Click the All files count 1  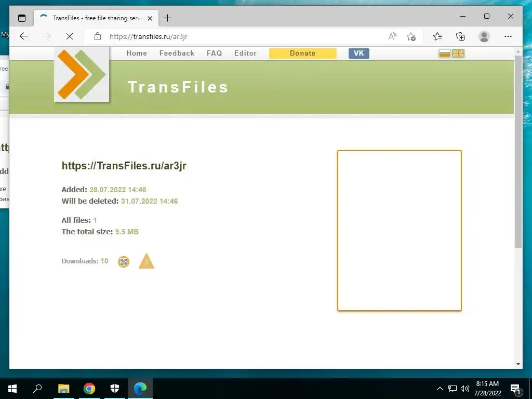[x=95, y=220]
